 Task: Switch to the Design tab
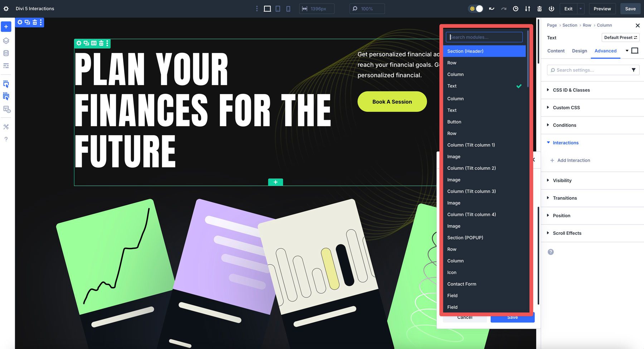pos(579,51)
